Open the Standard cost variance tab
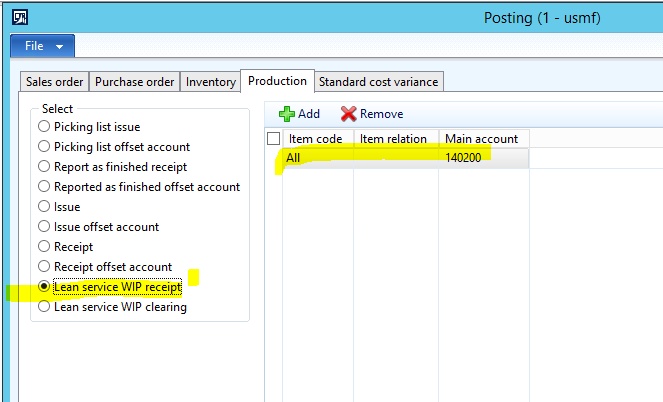The height and width of the screenshot is (402, 663). click(x=378, y=82)
